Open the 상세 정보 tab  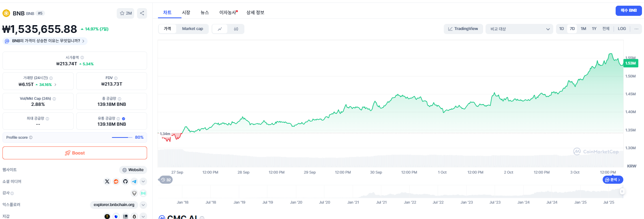point(255,13)
